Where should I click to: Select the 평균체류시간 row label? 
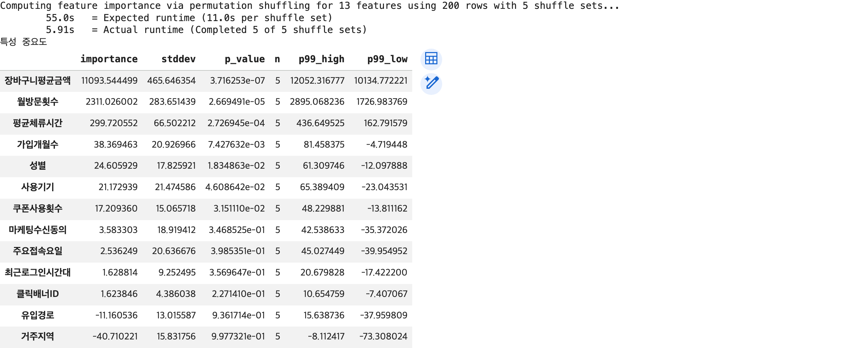pyautogui.click(x=37, y=123)
